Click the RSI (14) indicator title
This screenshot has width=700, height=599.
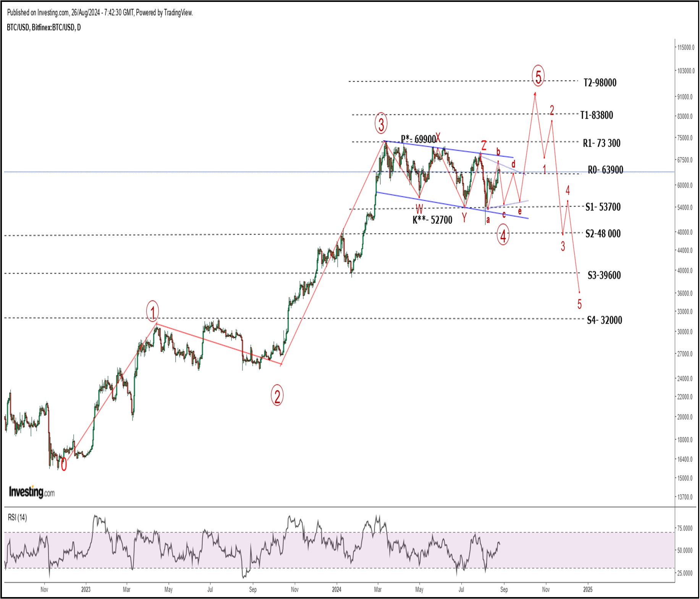18,518
